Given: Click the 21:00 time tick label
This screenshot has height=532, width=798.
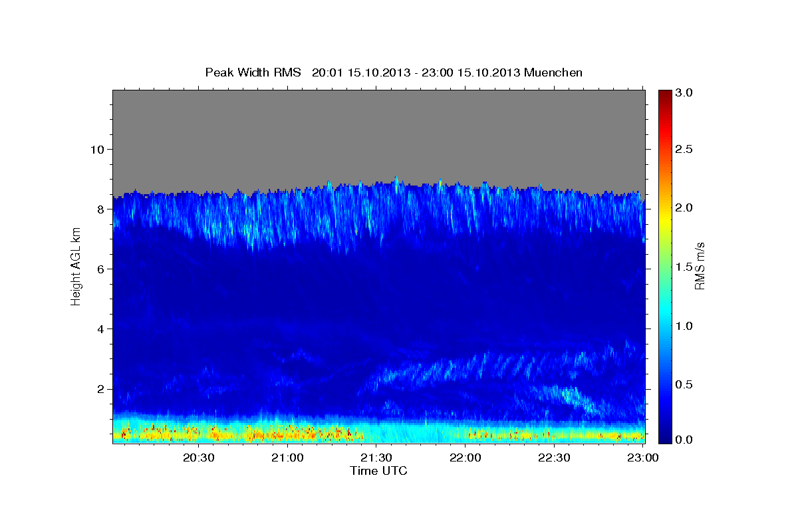Looking at the screenshot, I should tap(288, 458).
